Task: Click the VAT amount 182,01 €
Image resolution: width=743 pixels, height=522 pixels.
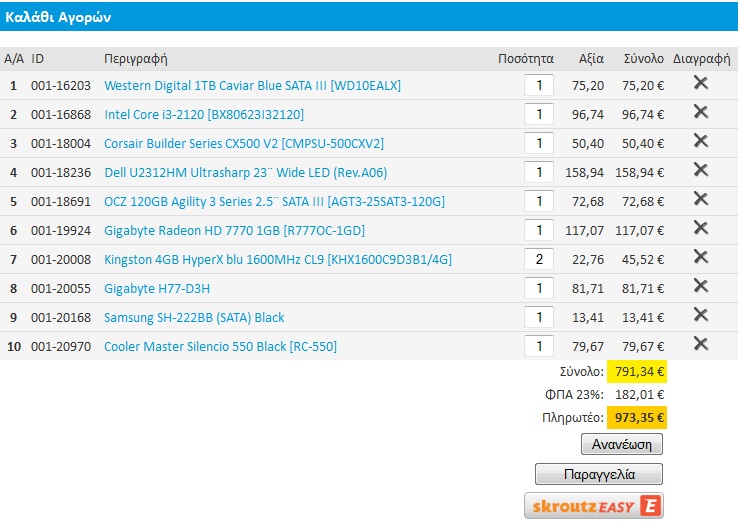Action: (639, 395)
